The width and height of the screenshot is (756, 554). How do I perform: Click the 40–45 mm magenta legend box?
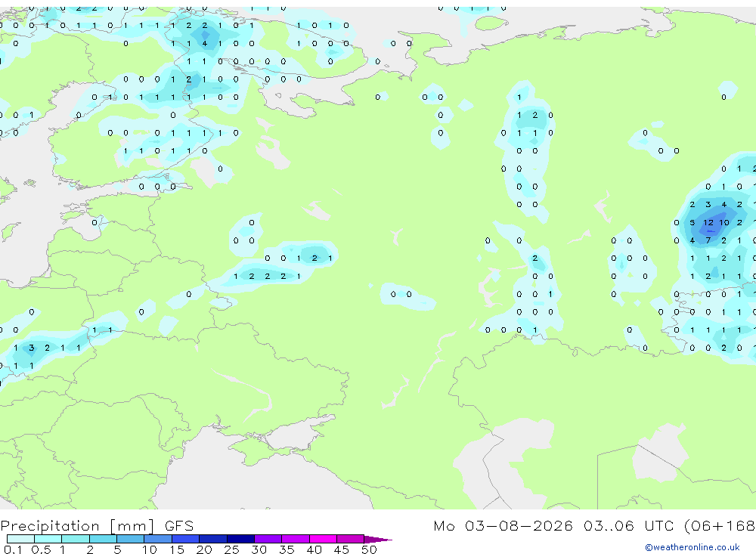click(323, 539)
